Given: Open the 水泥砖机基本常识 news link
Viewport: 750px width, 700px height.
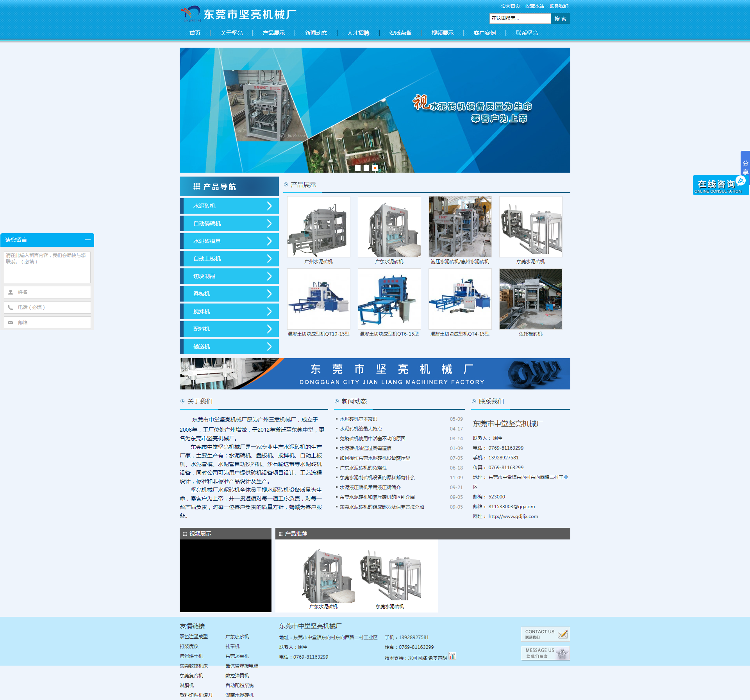Looking at the screenshot, I should coord(358,419).
